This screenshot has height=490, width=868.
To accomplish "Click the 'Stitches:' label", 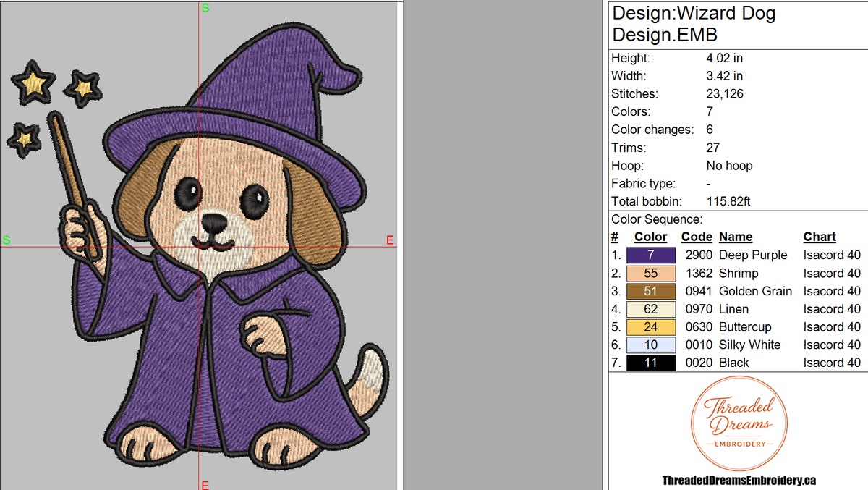I will (x=634, y=94).
